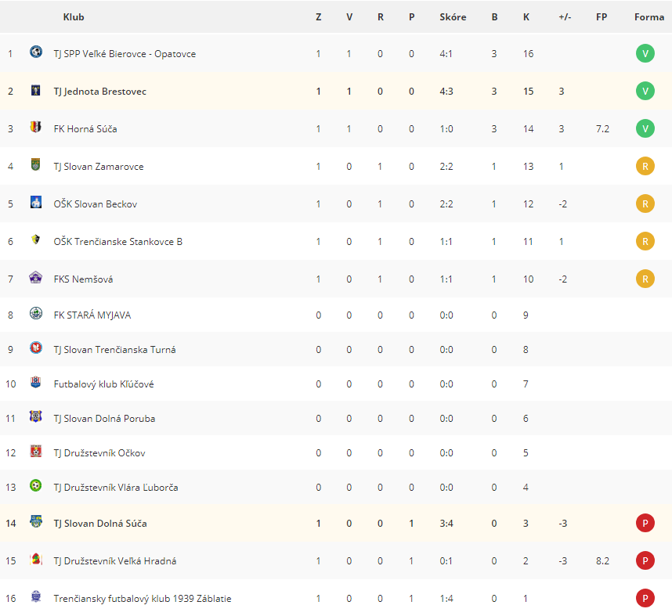Select the Forma column header
Image resolution: width=672 pixels, height=616 pixels.
(649, 17)
